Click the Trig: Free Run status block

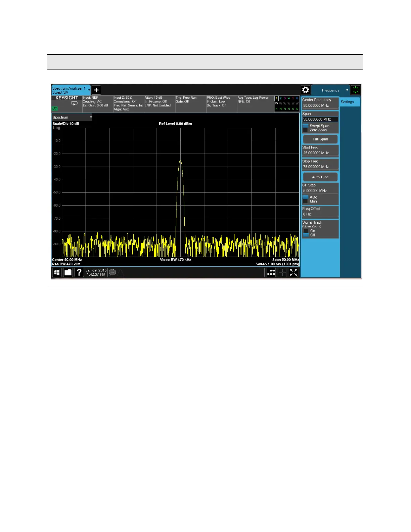190,103
